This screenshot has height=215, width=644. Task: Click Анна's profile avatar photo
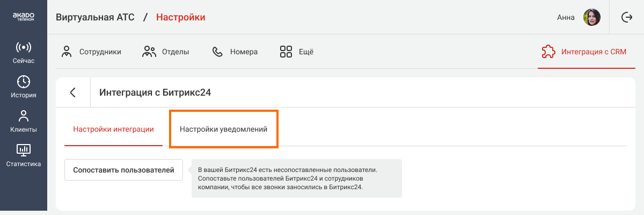592,17
